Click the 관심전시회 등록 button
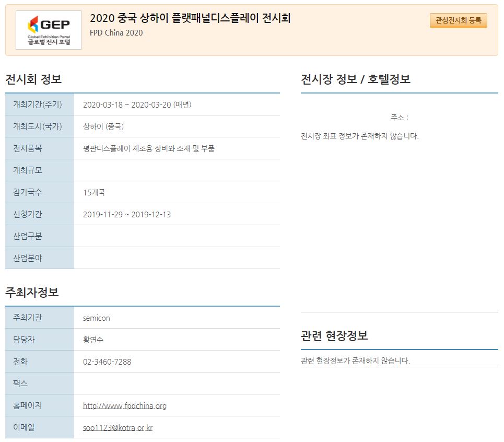504x442 pixels. coord(459,20)
